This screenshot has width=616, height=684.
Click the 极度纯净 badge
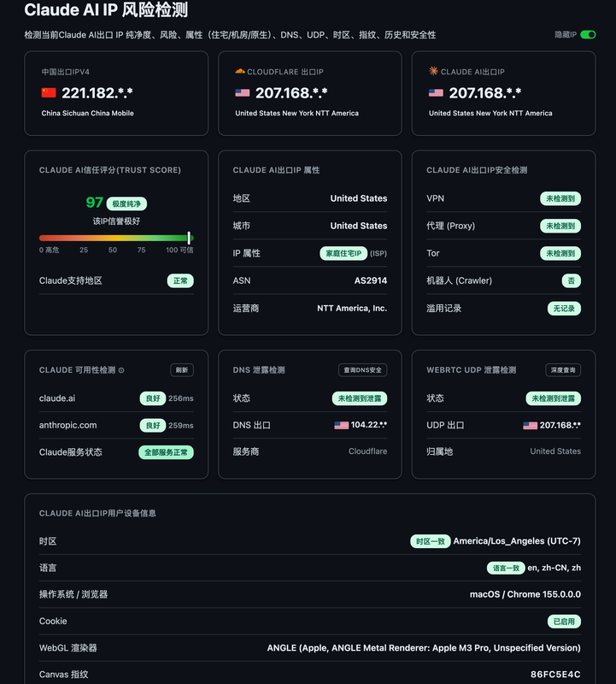click(x=126, y=203)
